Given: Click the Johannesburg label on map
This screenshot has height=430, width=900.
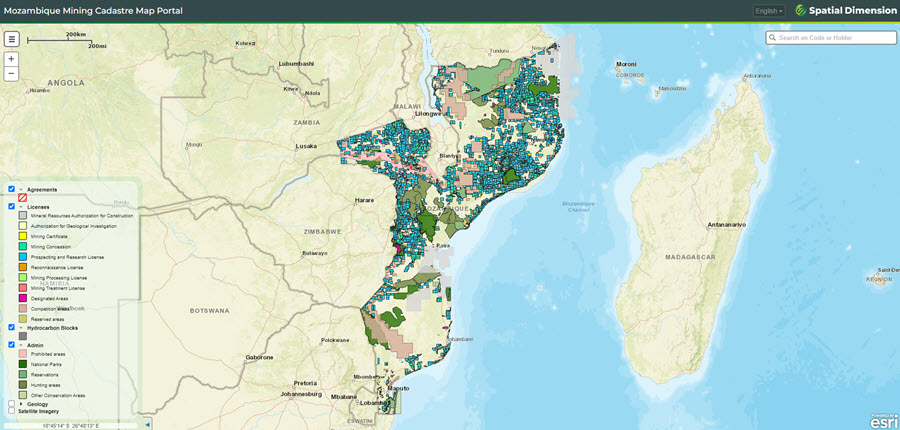Looking at the screenshot, I should [301, 394].
